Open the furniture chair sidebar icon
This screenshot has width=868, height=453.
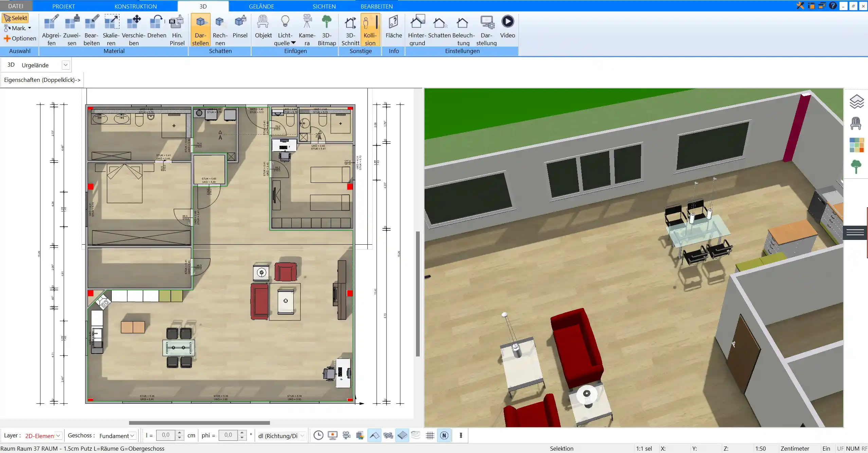[856, 124]
